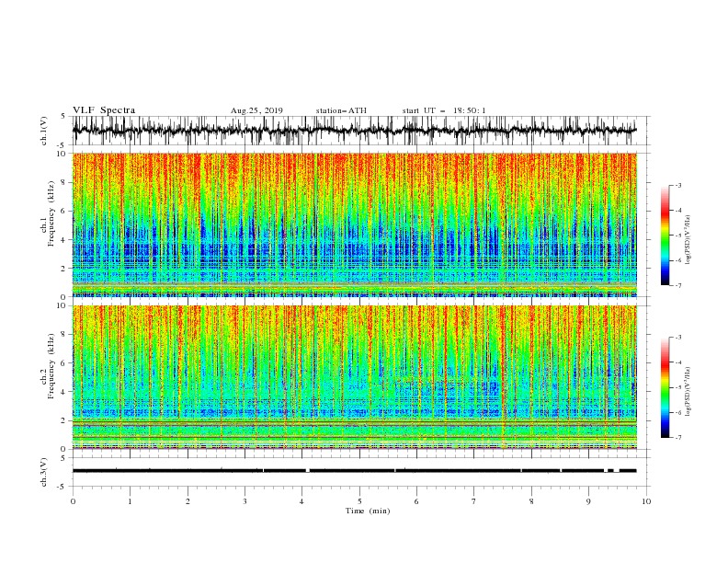Click the "station=ATH" label
The image size is (728, 563).
(341, 110)
